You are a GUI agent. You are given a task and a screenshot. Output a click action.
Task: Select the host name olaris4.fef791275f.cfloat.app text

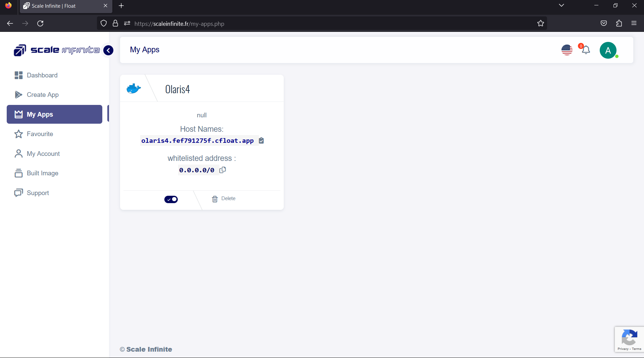(x=198, y=141)
